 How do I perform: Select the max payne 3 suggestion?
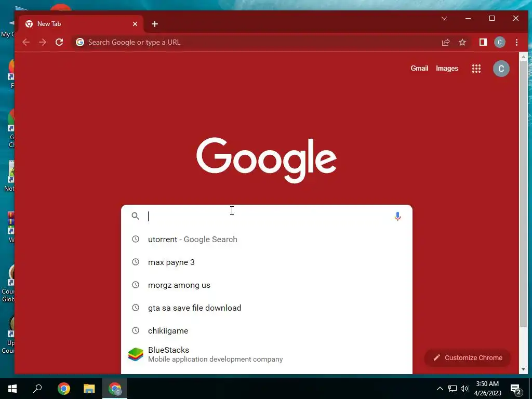click(x=267, y=262)
